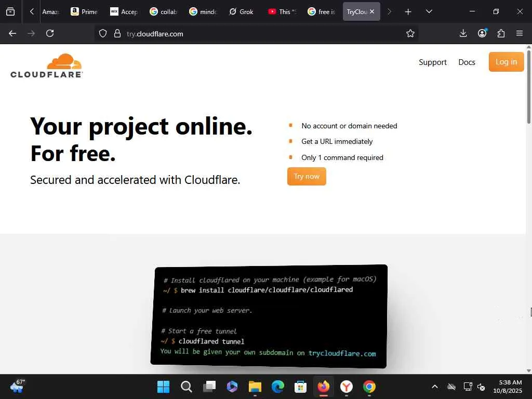
Task: Launch Copilot from the taskbar
Action: tap(232, 387)
